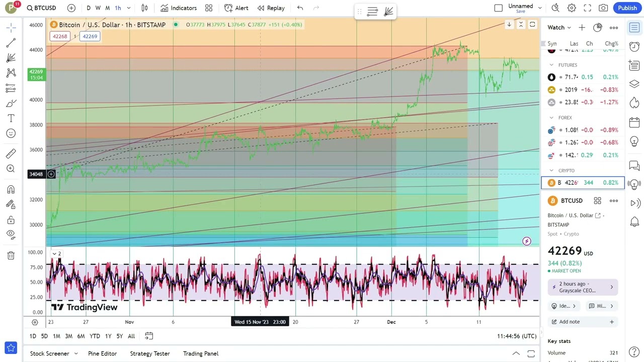Select the 1h timeframe

click(118, 8)
